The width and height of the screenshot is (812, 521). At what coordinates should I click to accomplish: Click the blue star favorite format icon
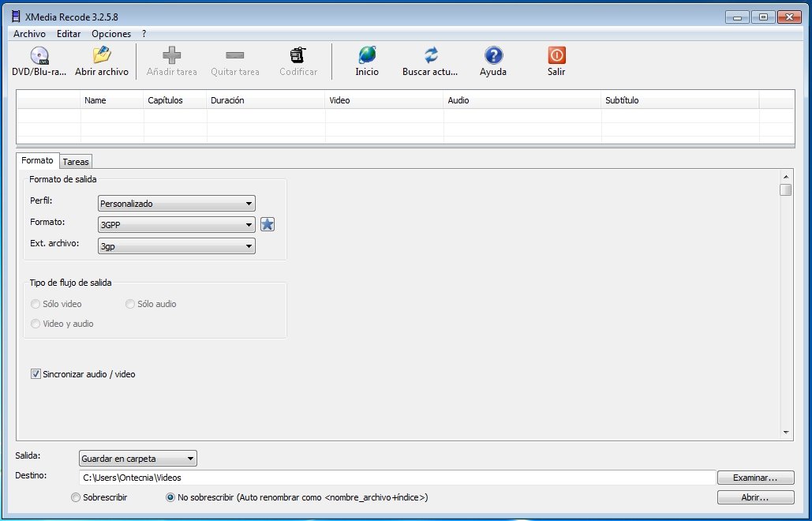point(268,224)
